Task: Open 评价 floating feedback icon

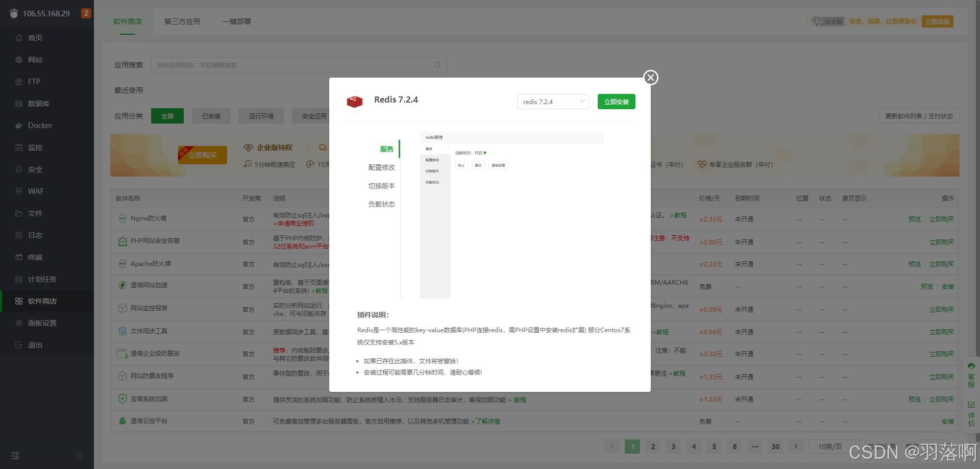Action: (971, 414)
